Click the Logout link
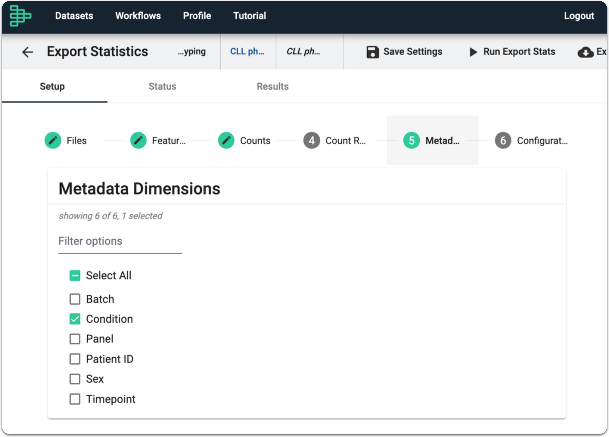Viewport: 609px width, 437px height. tap(579, 16)
